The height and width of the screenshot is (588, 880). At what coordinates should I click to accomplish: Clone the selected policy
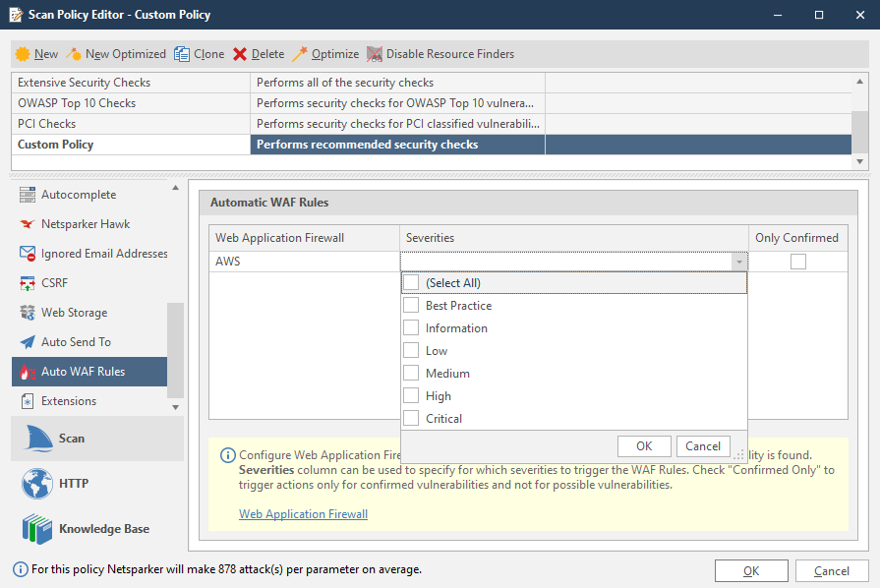(199, 54)
